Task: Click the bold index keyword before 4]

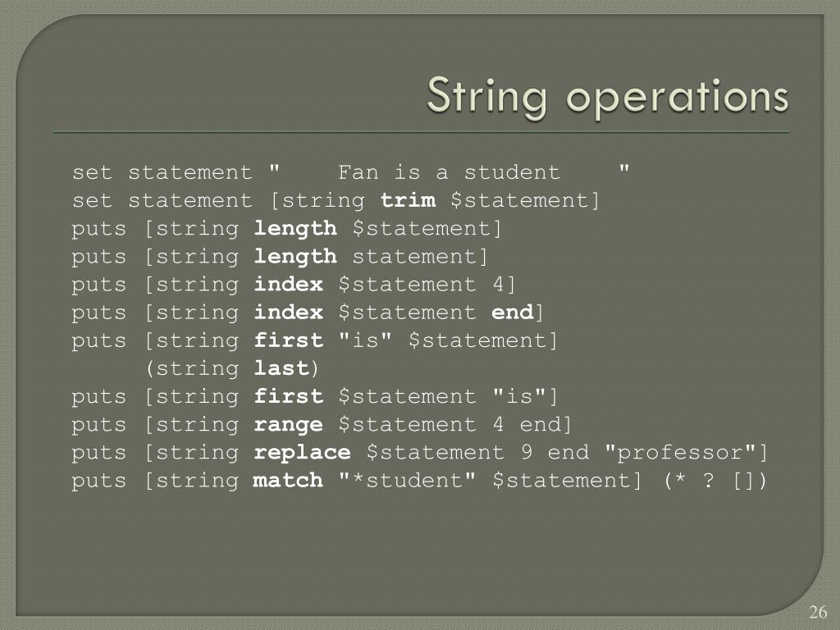Action: pos(288,284)
